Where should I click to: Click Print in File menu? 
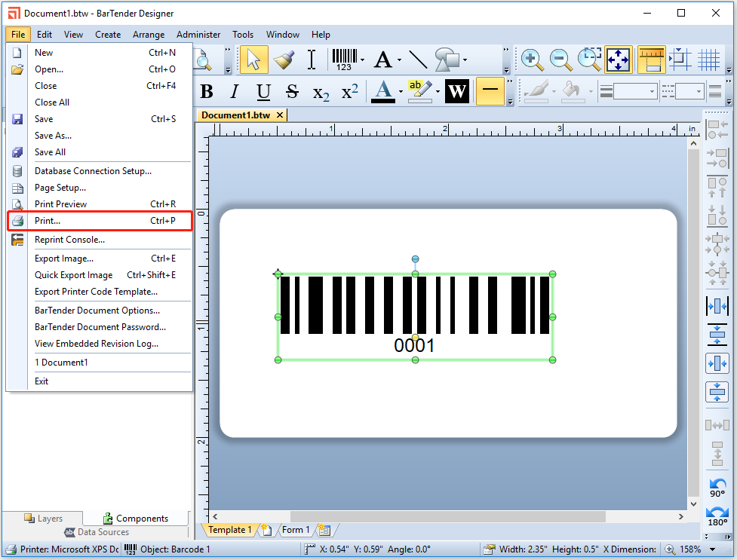pos(100,221)
